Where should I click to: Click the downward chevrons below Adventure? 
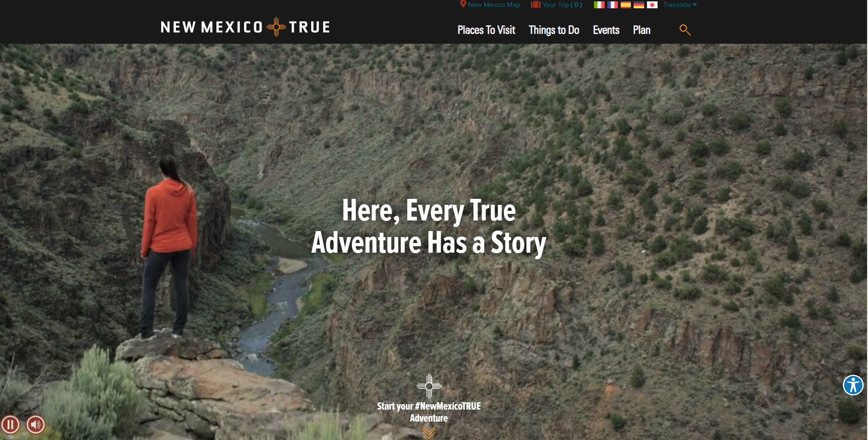[x=429, y=432]
